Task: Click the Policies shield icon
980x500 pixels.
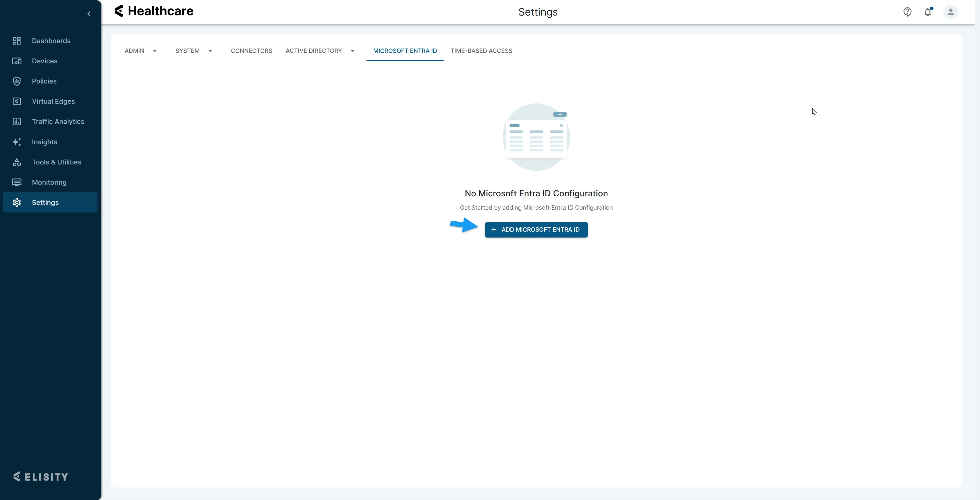Action: point(17,81)
